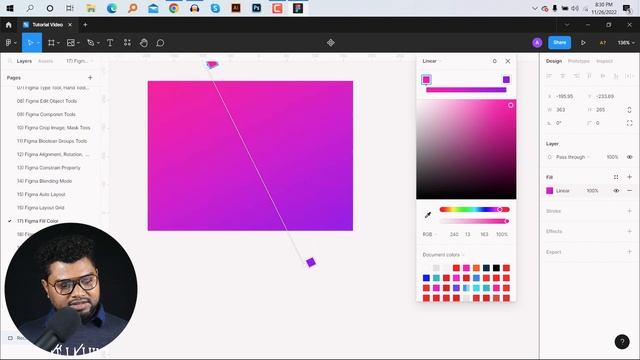This screenshot has height=360, width=640.
Task: Add a new stroke
Action: click(x=629, y=211)
